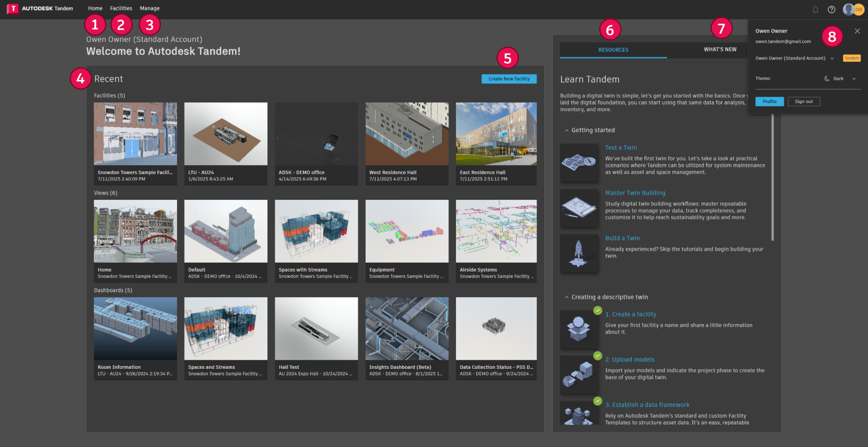
Task: Click the Create New Facility button
Action: 509,79
